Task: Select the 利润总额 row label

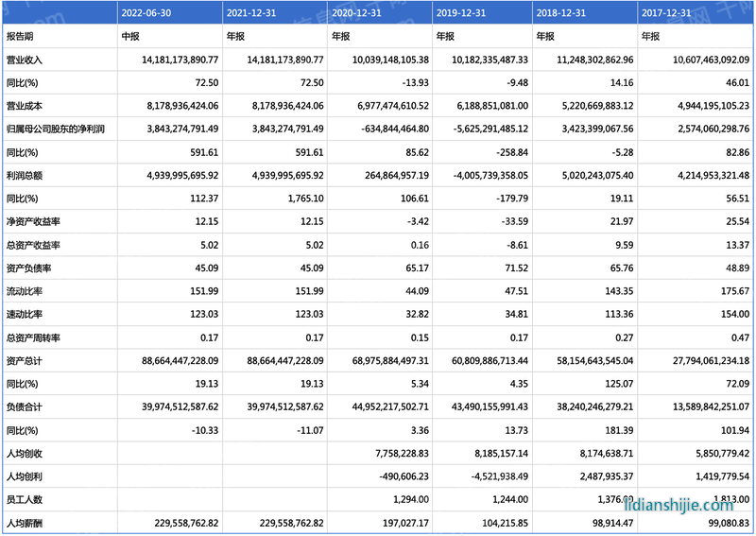Action: 25,175
